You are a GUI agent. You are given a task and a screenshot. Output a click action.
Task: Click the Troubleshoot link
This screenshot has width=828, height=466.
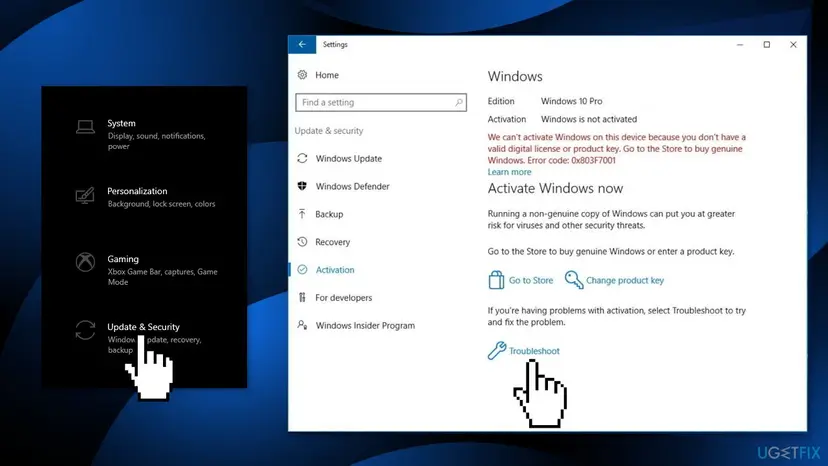tap(534, 351)
